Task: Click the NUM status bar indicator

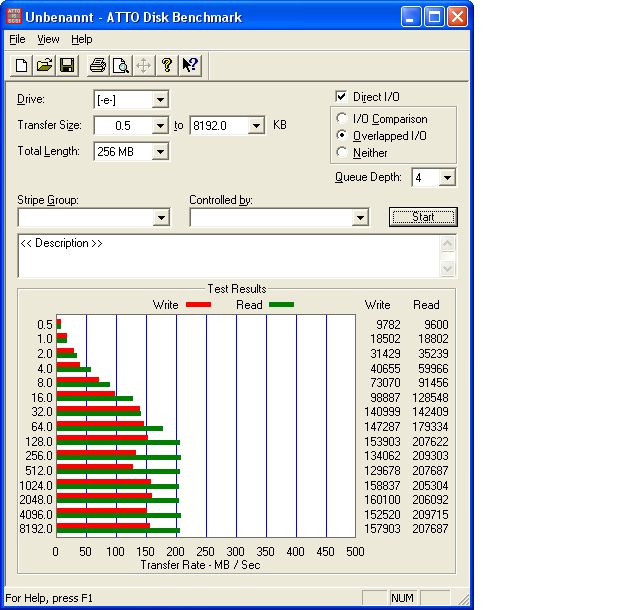Action: [402, 598]
